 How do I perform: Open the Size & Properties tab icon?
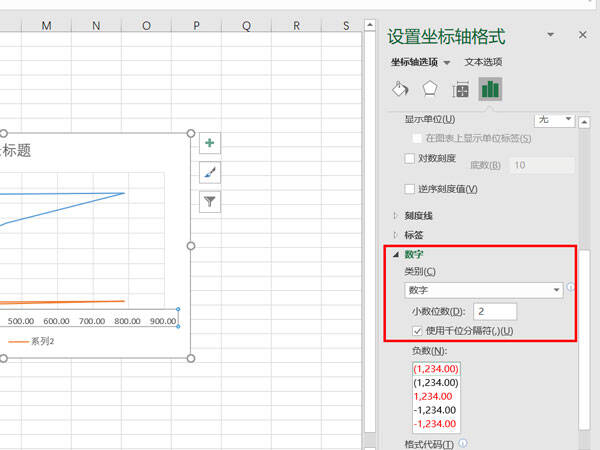coord(460,90)
